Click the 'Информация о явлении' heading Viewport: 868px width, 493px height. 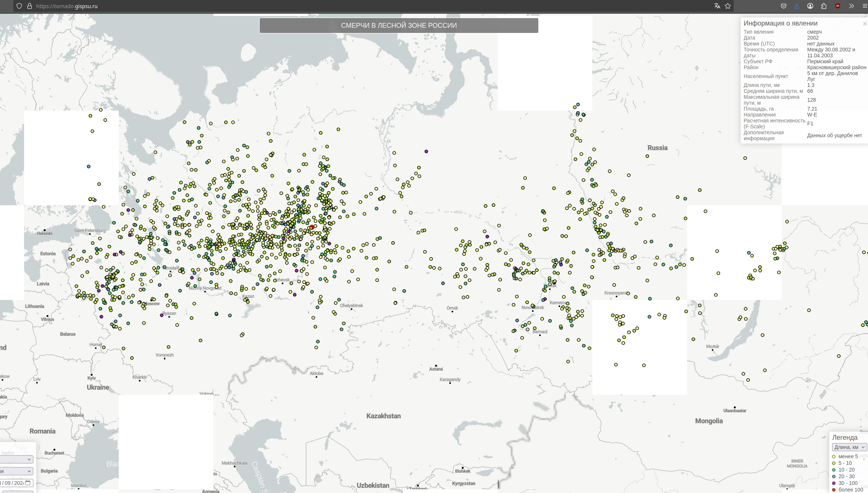[x=780, y=23]
